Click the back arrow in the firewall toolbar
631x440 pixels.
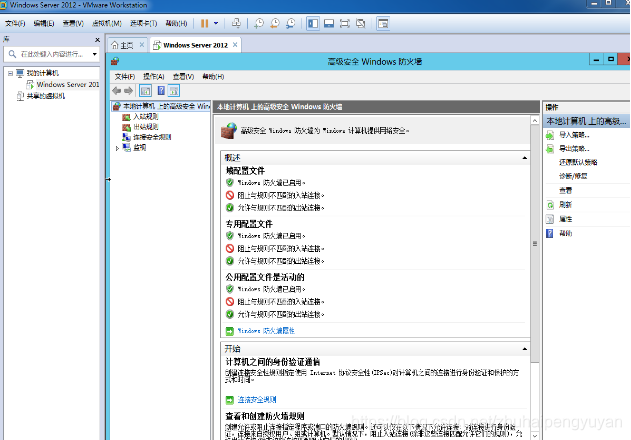point(117,91)
